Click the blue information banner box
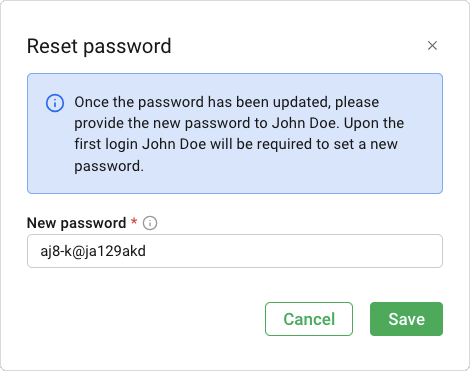The width and height of the screenshot is (470, 371). pyautogui.click(x=235, y=133)
